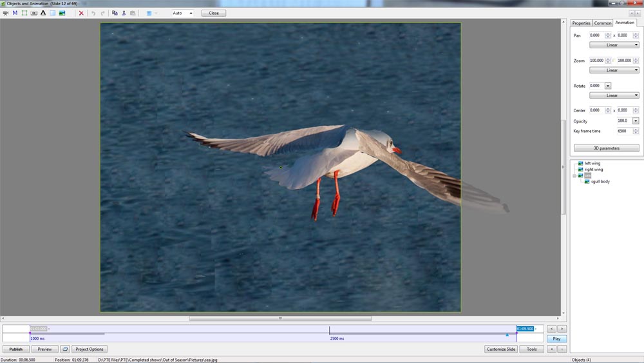
Task: Click the loop icon next to Preview
Action: pyautogui.click(x=65, y=349)
